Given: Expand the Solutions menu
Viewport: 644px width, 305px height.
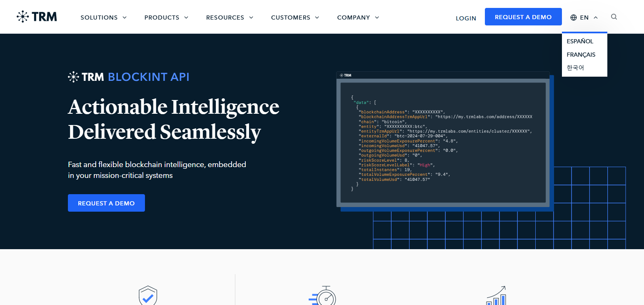Looking at the screenshot, I should 104,17.
